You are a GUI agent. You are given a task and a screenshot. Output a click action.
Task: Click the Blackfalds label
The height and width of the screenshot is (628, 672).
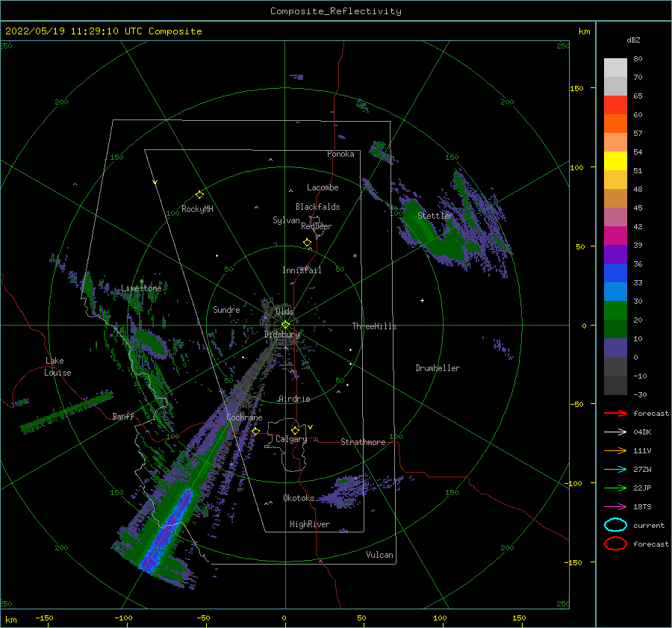click(x=317, y=207)
